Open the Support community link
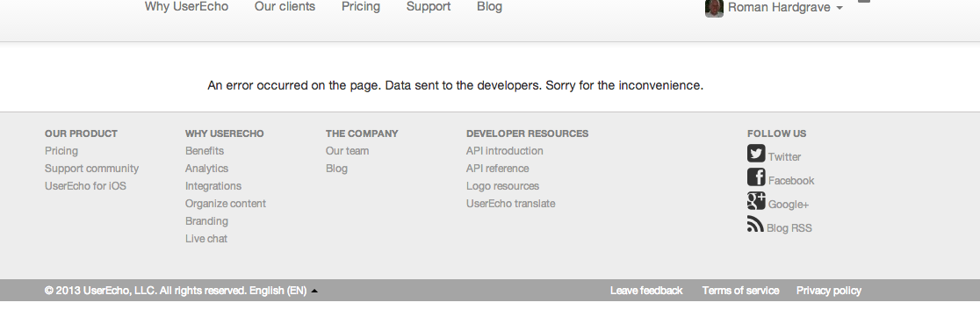 [x=92, y=169]
